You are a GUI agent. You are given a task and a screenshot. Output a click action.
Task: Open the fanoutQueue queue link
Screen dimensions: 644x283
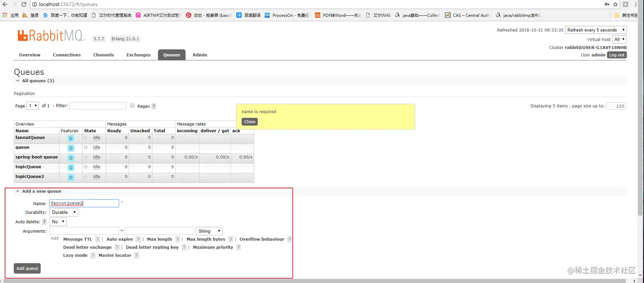pos(30,137)
